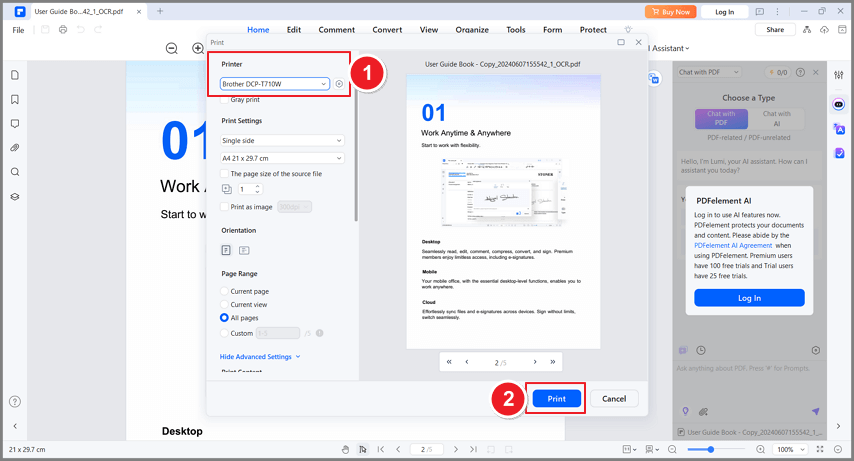Click the select tool in the bottom status bar

pos(363,450)
